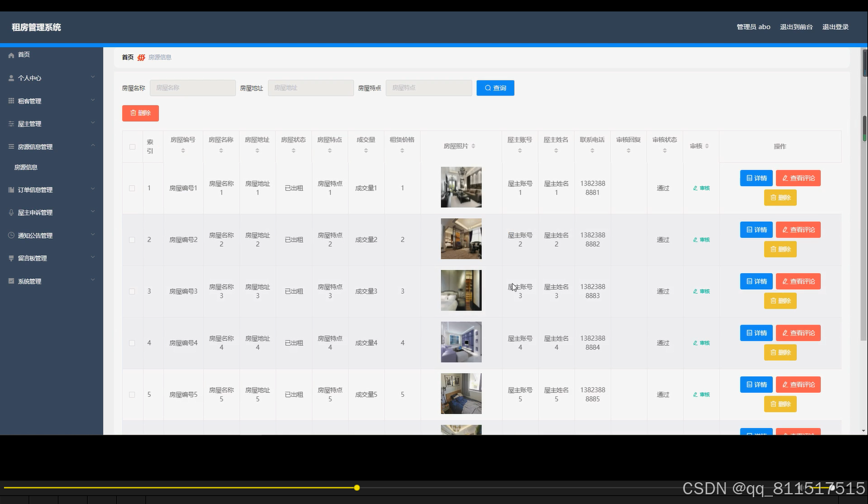Expand the 屋主申诉管理 menu chevron
868x504 pixels.
pyautogui.click(x=93, y=211)
